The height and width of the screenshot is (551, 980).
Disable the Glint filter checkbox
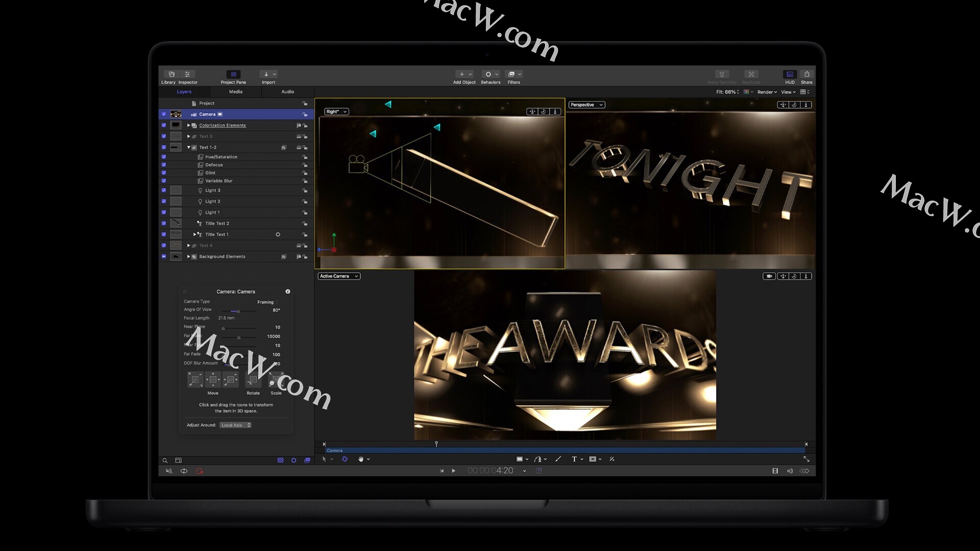tap(164, 173)
